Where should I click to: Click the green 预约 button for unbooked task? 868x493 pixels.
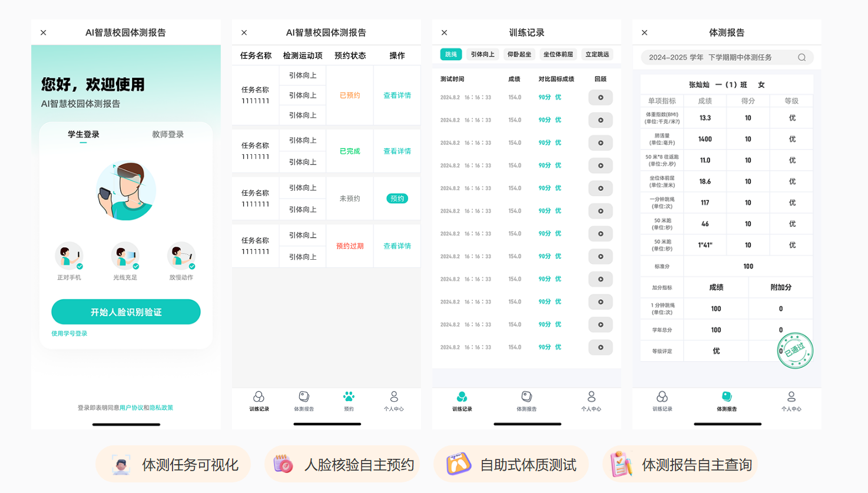(397, 198)
